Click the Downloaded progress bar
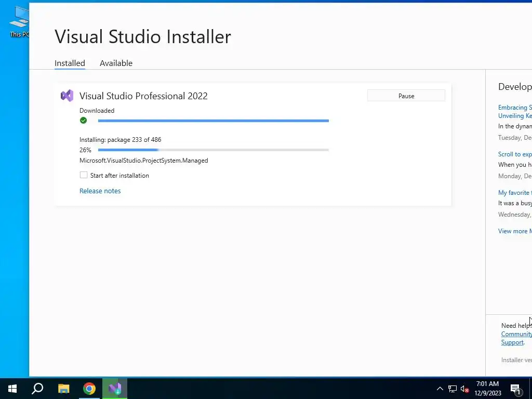This screenshot has width=532, height=399. [x=213, y=121]
